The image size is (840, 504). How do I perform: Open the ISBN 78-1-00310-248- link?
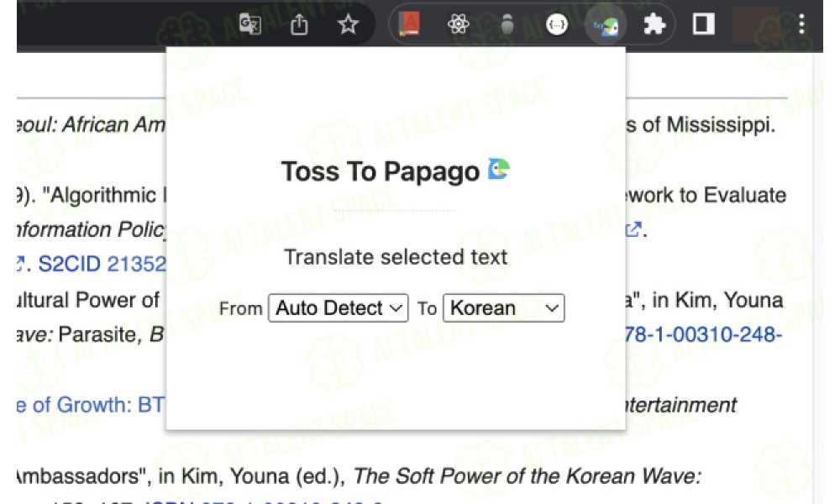click(703, 334)
